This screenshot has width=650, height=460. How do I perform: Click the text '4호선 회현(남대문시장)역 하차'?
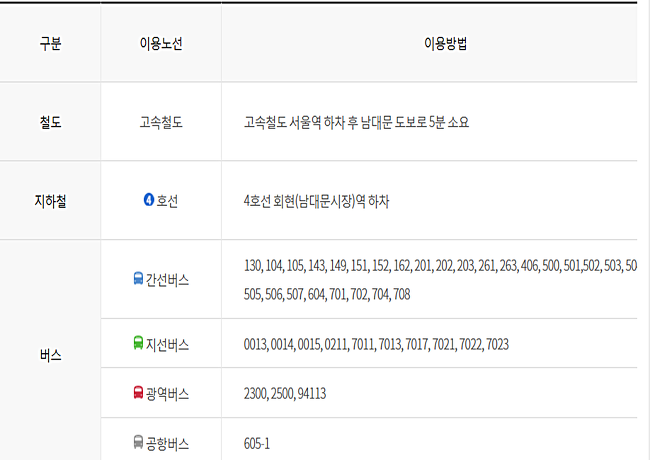(316, 201)
